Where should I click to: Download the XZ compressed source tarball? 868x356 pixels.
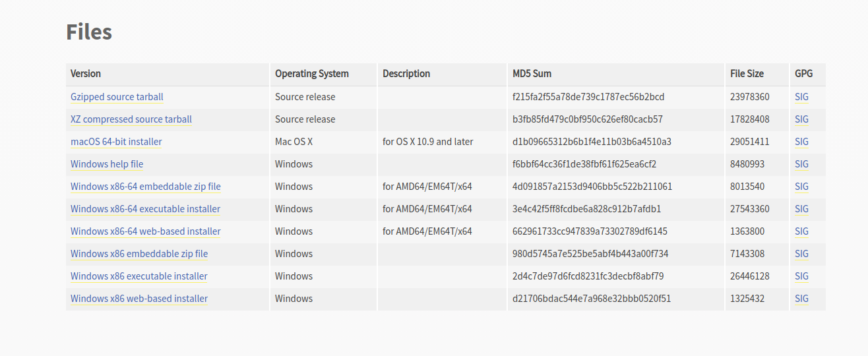tap(131, 119)
